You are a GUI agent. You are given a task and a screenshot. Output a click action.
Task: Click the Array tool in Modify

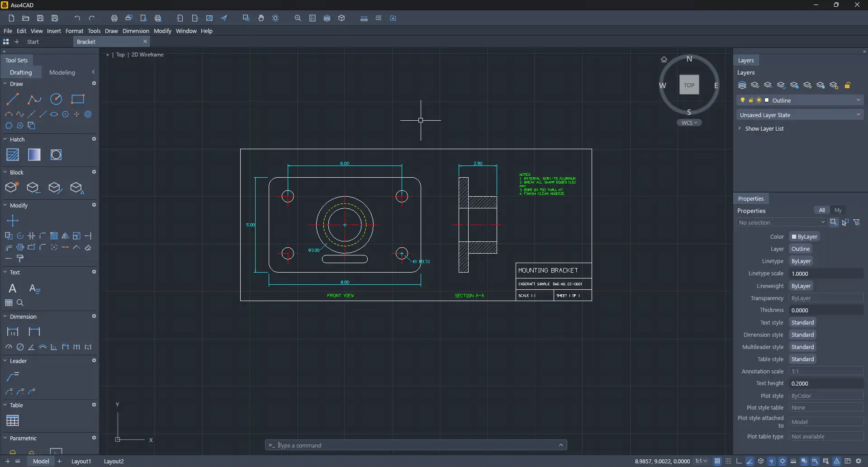coord(54,236)
